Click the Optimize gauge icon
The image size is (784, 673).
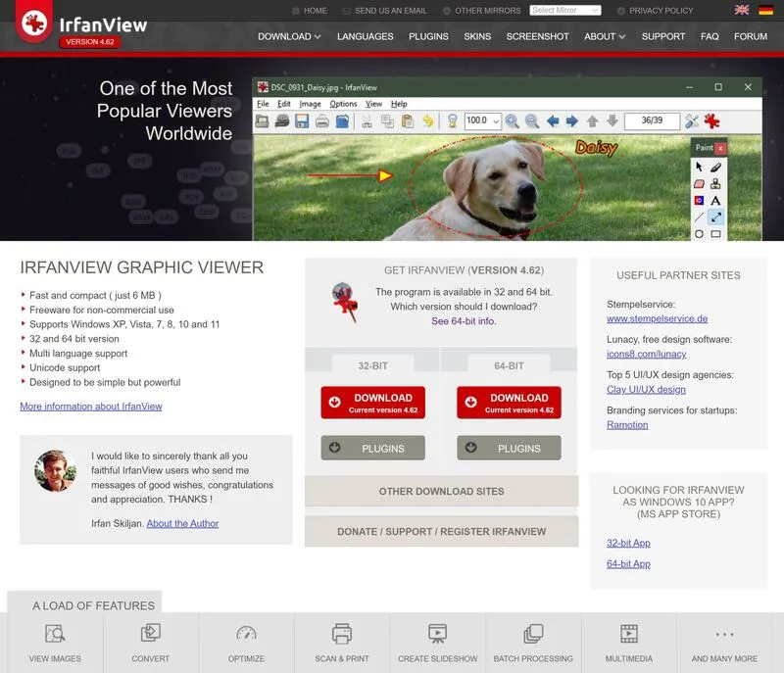[x=246, y=634]
